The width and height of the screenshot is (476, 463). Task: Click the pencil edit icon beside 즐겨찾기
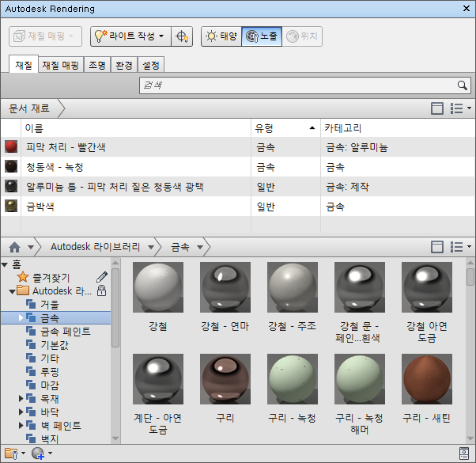tap(102, 277)
